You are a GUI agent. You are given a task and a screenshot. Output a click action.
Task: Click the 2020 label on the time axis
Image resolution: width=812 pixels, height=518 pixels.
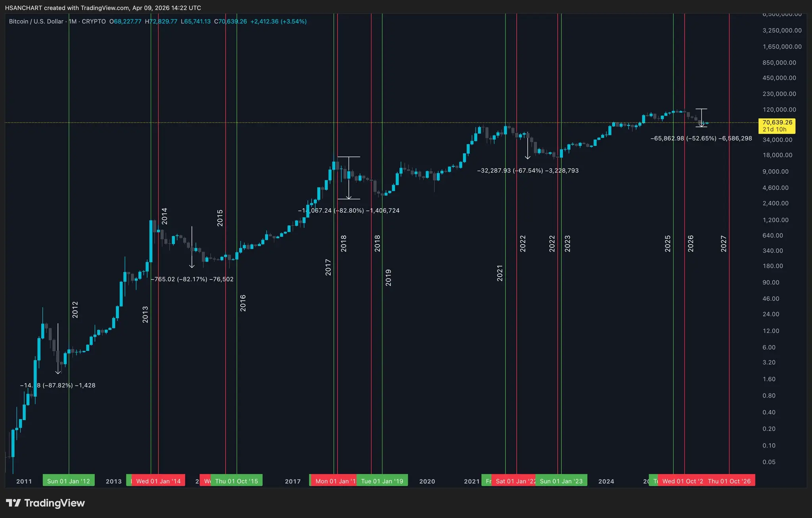tap(427, 481)
